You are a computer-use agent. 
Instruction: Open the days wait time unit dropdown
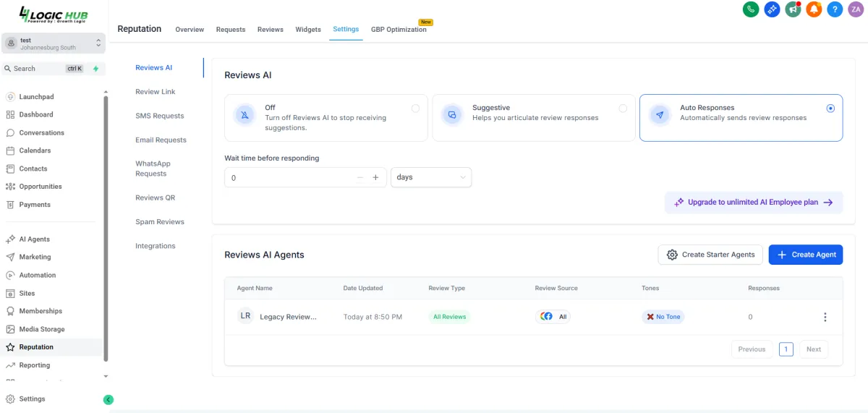point(431,177)
